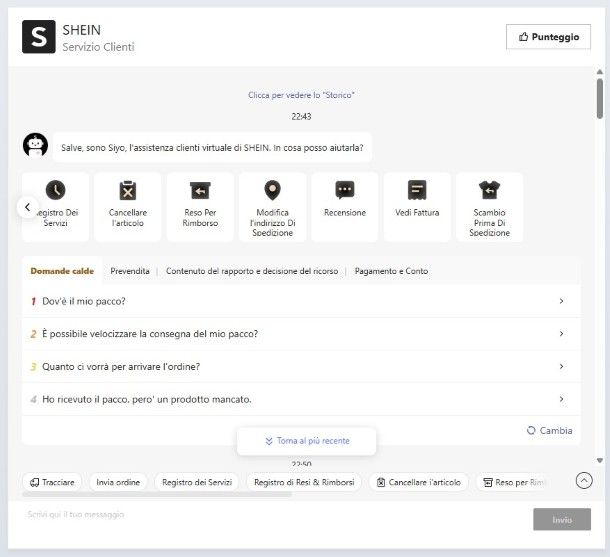This screenshot has height=557, width=610.
Task: Click the circular up arrow beside shortcuts
Action: (584, 481)
